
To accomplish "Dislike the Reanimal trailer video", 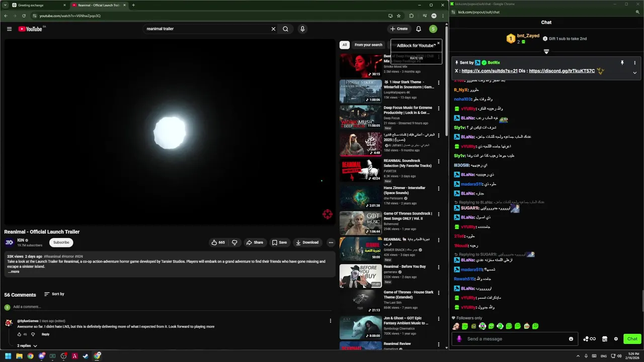I will 234,242.
